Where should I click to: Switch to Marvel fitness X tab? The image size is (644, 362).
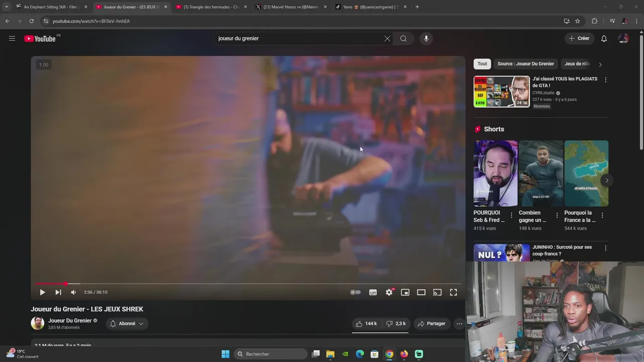click(x=291, y=7)
